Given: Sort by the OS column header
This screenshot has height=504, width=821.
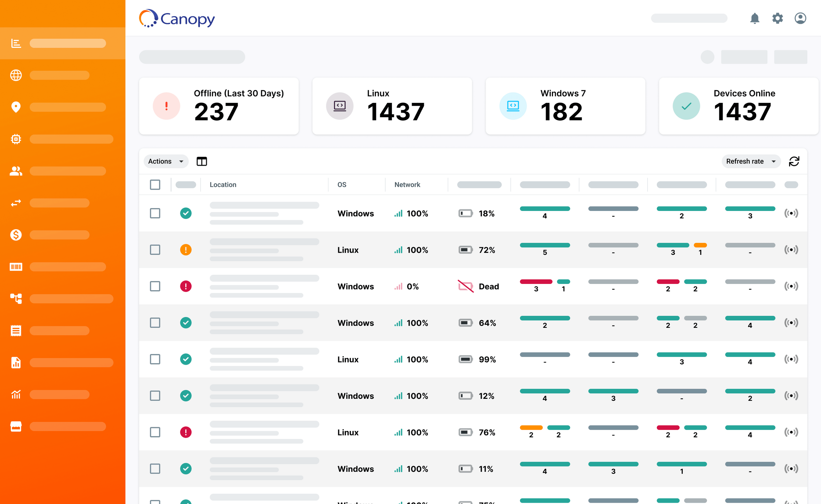Looking at the screenshot, I should 342,185.
